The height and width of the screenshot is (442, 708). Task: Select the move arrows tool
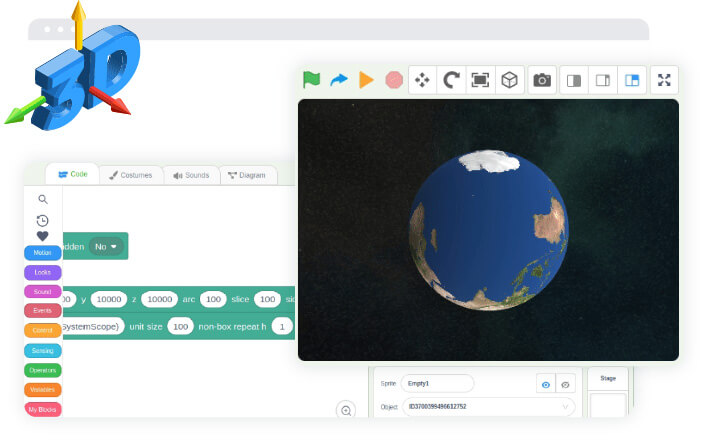(x=423, y=80)
